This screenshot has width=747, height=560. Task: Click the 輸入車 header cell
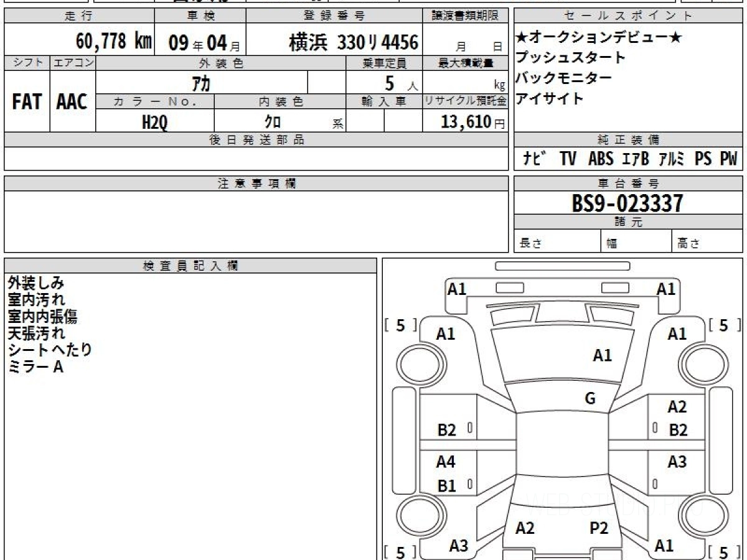coord(384,101)
